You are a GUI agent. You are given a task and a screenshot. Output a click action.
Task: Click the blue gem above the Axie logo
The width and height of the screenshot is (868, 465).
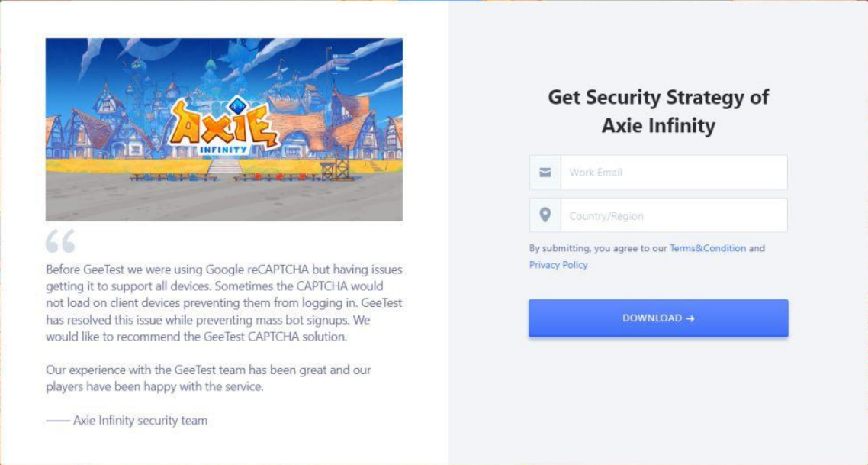point(239,105)
